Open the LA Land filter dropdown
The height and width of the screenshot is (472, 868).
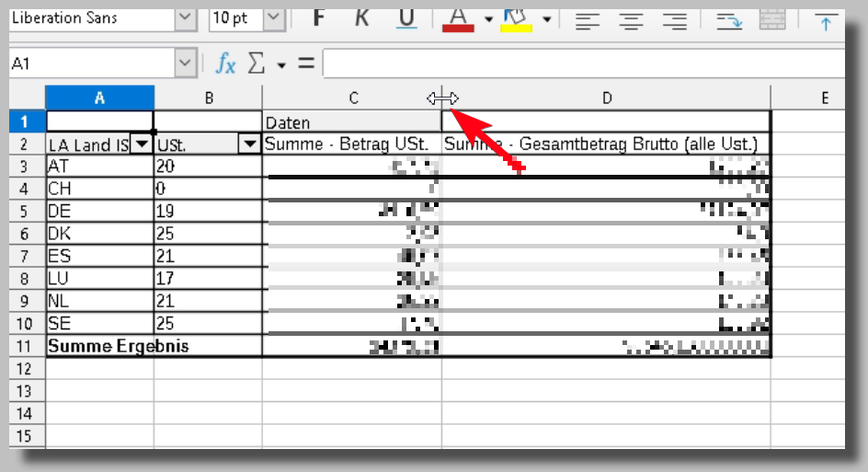142,144
